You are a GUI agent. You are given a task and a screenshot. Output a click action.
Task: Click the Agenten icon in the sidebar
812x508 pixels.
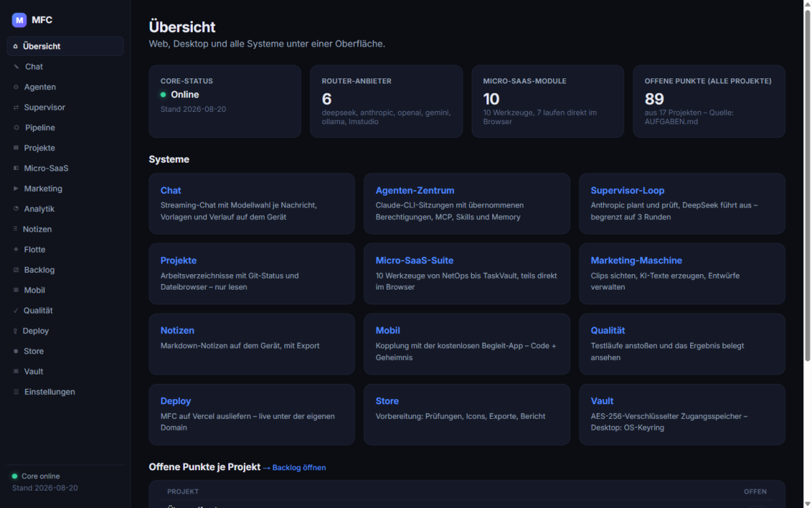coord(16,87)
